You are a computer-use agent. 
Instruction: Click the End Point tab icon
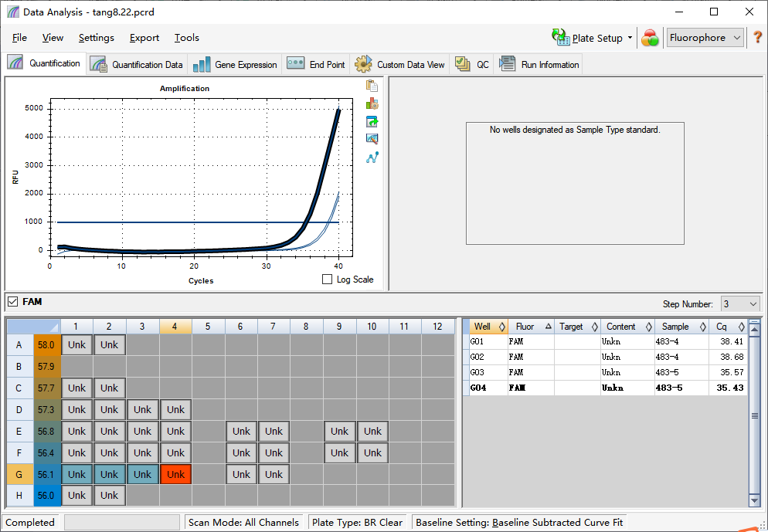pyautogui.click(x=296, y=63)
